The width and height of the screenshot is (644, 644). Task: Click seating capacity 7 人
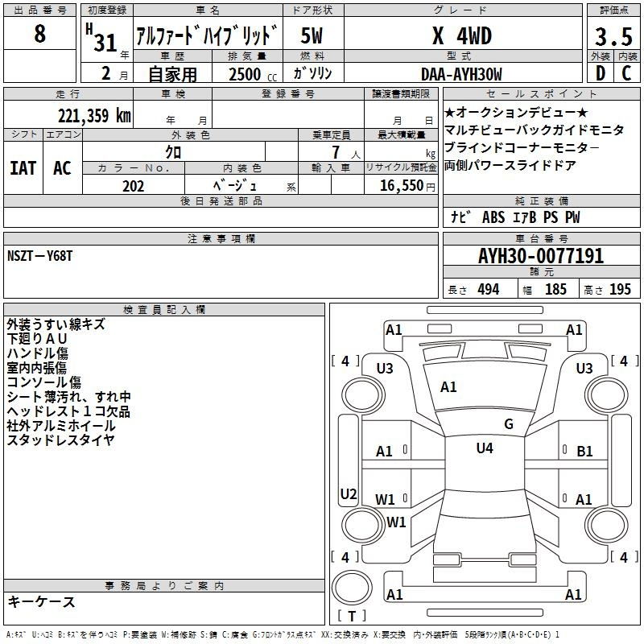point(346,152)
